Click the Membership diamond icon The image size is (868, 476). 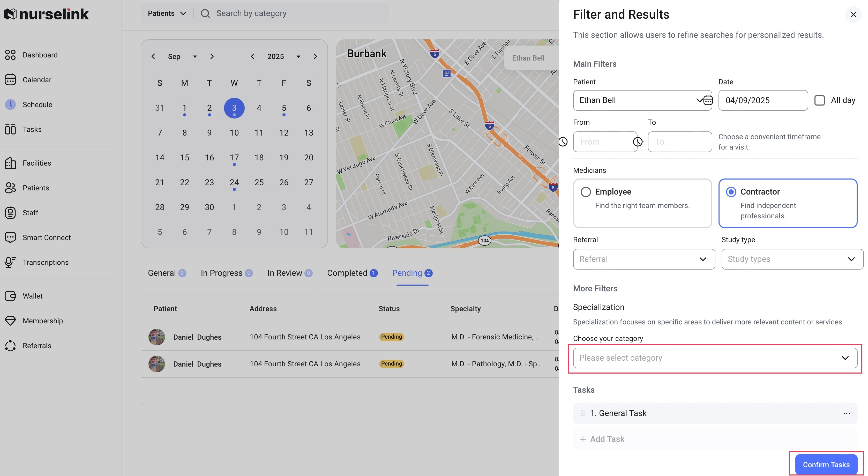pyautogui.click(x=10, y=321)
